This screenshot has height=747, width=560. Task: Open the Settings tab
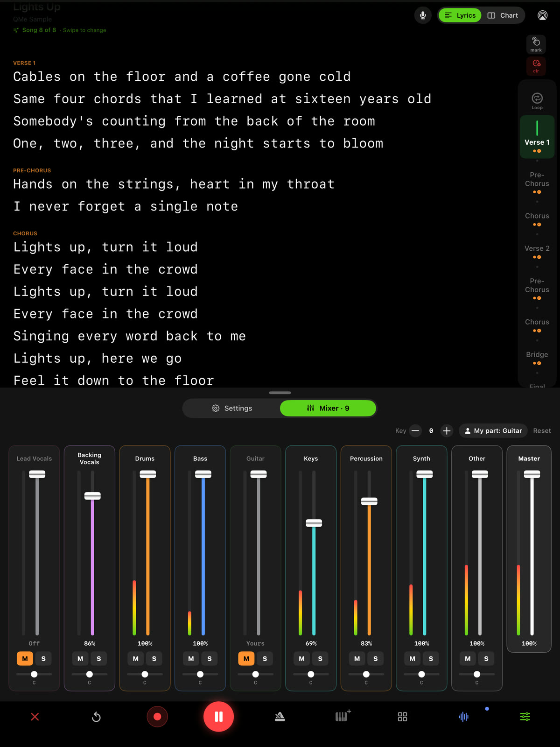(231, 408)
